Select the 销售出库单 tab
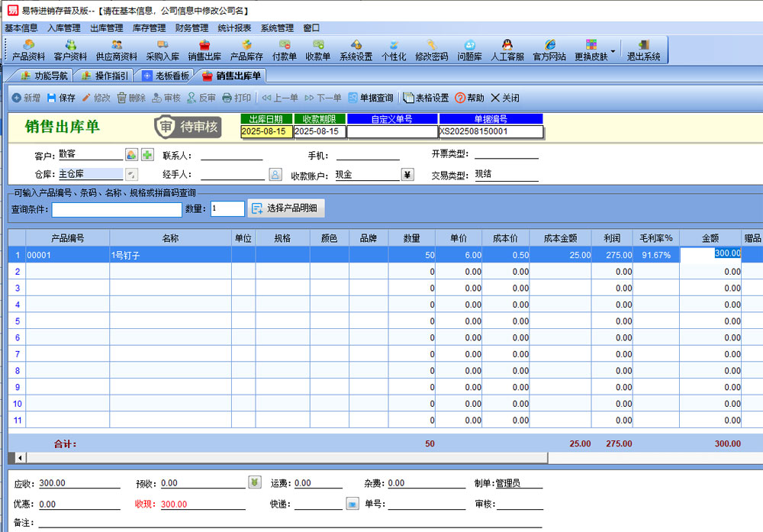This screenshot has height=532, width=763. pyautogui.click(x=231, y=76)
